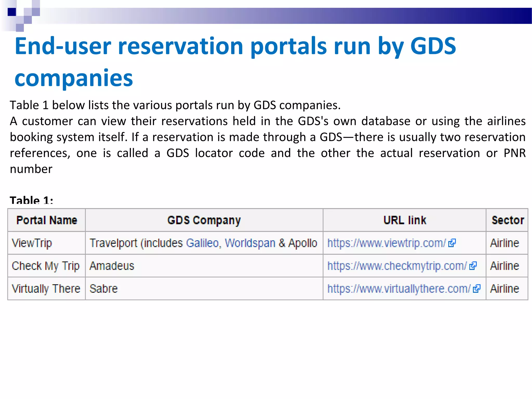Click the URL link column header

(404, 220)
